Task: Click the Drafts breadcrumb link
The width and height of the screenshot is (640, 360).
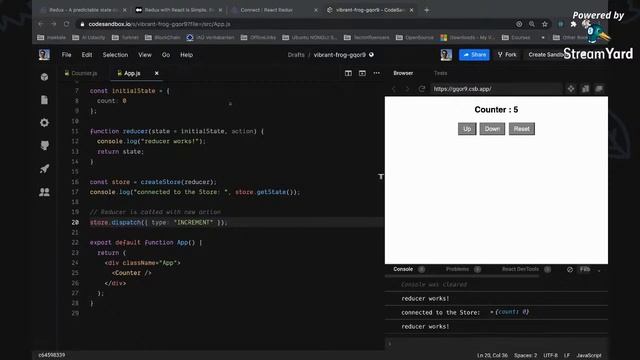Action: click(296, 55)
